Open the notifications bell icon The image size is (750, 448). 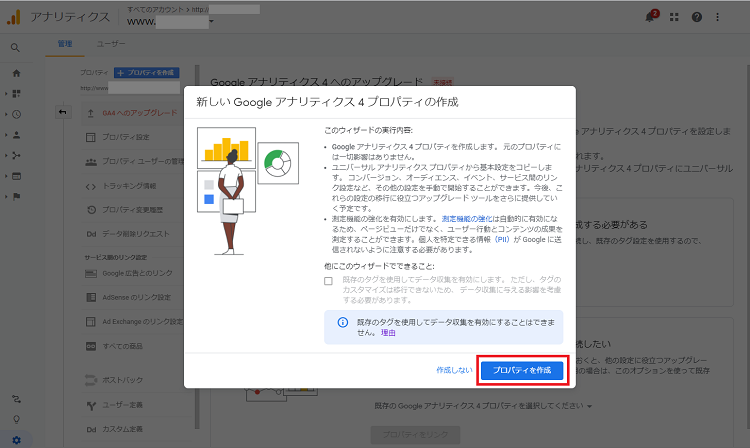(x=650, y=17)
